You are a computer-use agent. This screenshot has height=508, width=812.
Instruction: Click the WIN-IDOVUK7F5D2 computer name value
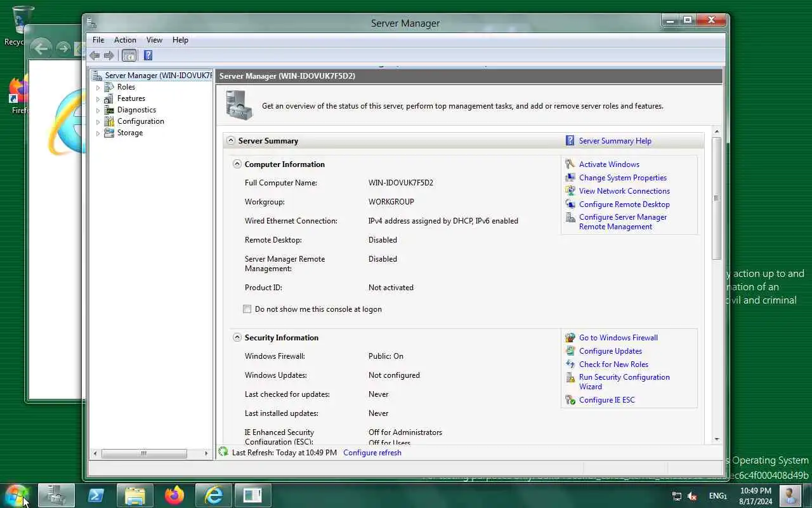(x=401, y=183)
